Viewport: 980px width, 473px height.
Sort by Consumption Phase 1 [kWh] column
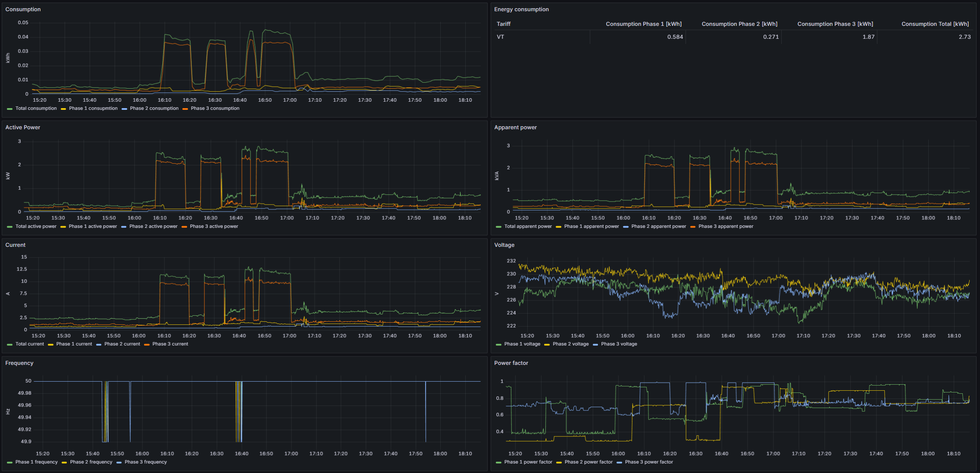coord(643,24)
